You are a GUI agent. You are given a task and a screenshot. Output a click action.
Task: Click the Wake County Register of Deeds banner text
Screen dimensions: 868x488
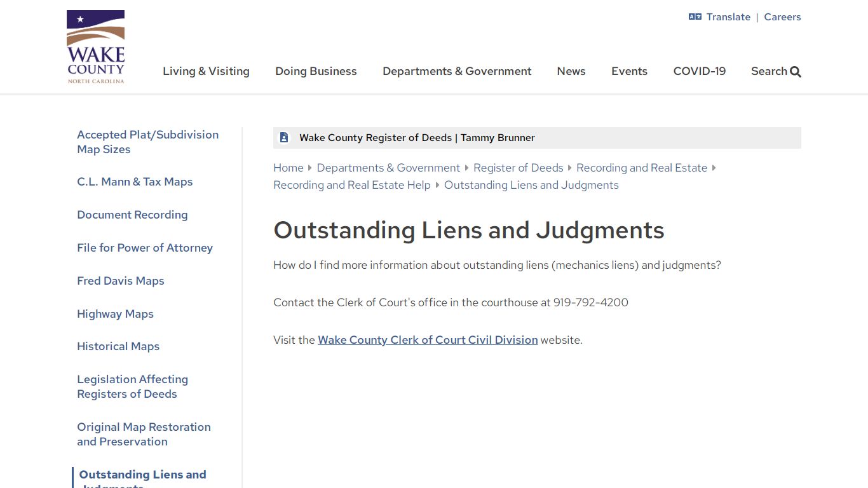pos(417,138)
